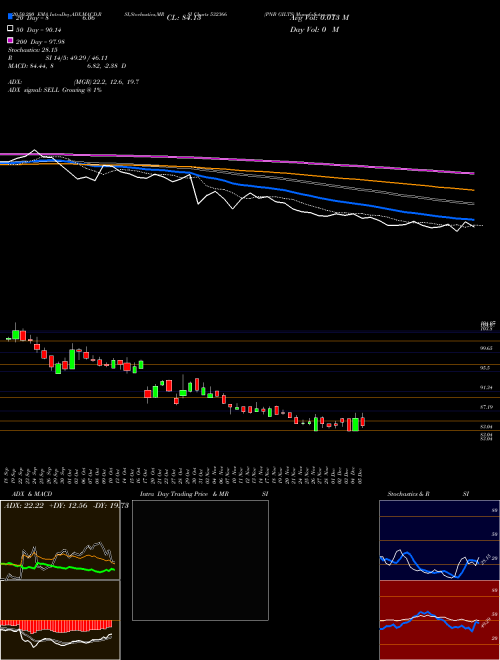500x660 pixels.
Task: Open the red RSI chart panel
Action: (439, 620)
